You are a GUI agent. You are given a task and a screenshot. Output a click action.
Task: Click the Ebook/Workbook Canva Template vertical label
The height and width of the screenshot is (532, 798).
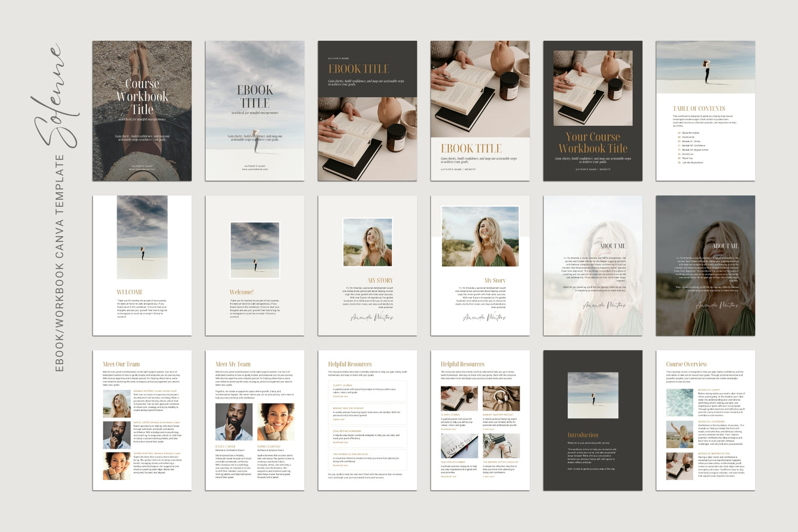(x=60, y=263)
